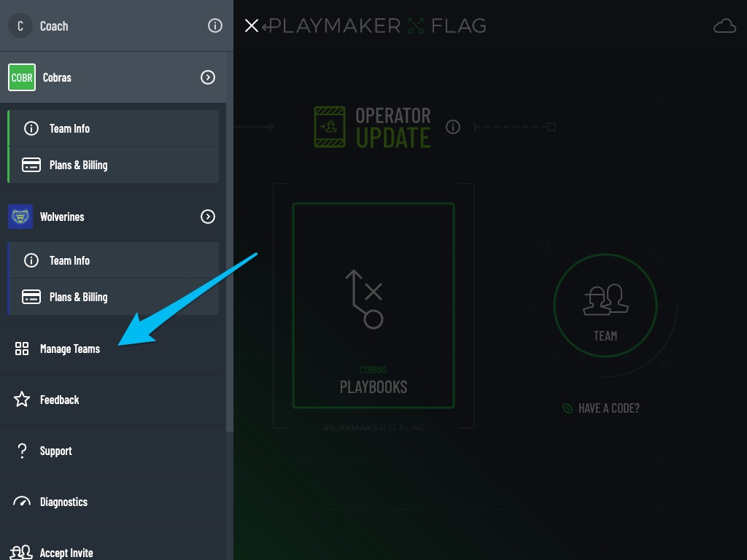Click the Operator Update badge icon
Screen dimensions: 747x560
click(x=330, y=127)
